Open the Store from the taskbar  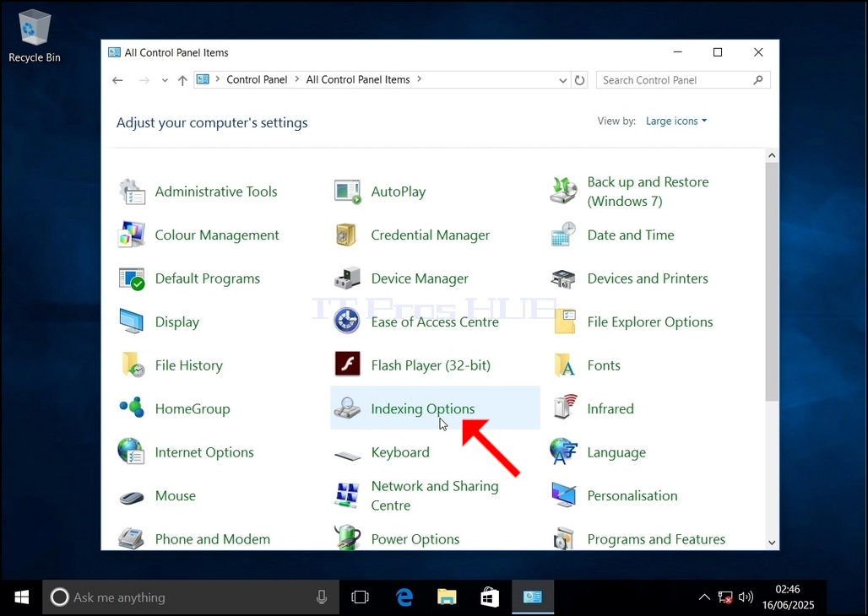pyautogui.click(x=490, y=597)
